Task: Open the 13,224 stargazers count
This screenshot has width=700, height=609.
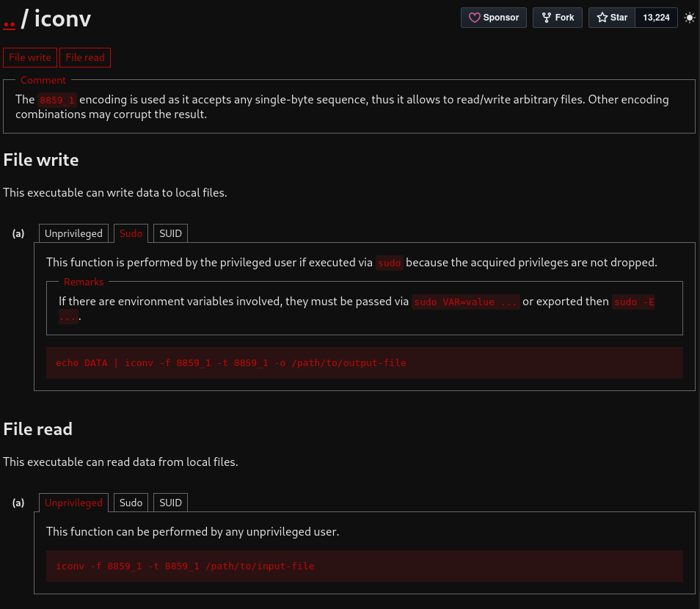Action: (656, 18)
